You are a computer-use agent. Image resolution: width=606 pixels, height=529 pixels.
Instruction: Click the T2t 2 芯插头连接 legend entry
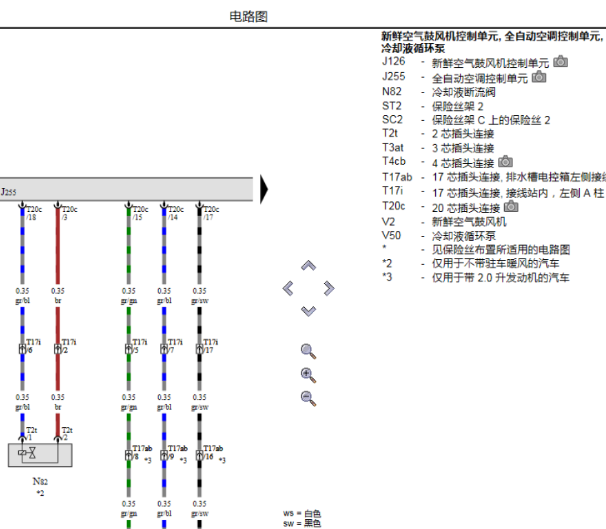[438, 134]
